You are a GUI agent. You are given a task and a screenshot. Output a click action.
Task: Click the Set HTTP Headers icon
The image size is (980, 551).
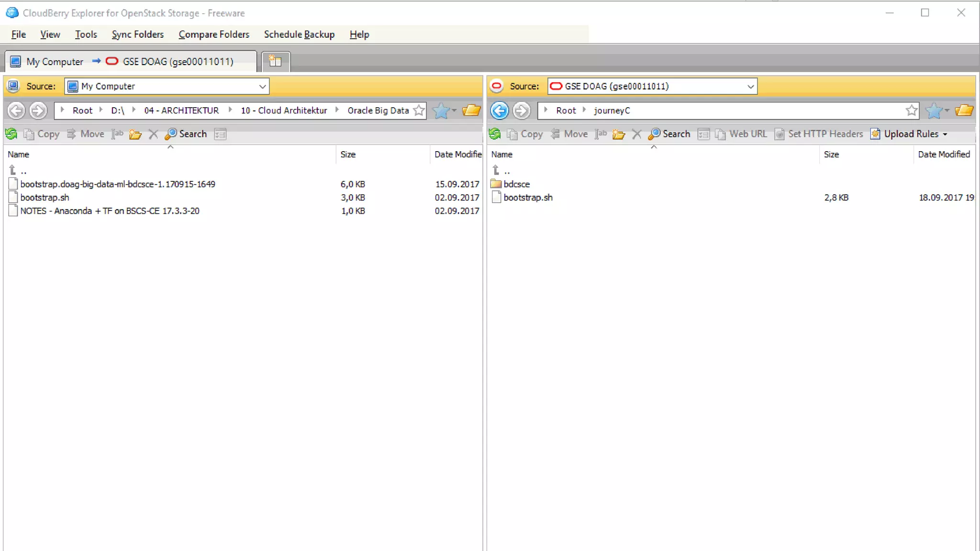pyautogui.click(x=780, y=134)
